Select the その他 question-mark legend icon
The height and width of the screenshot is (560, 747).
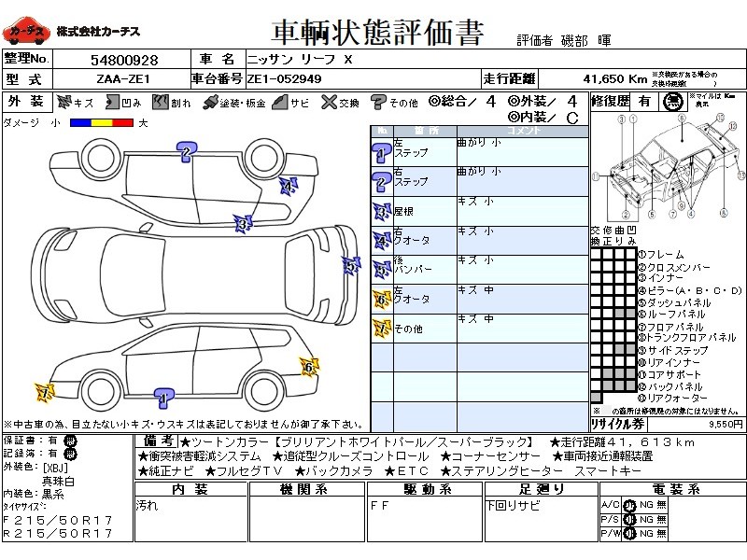point(378,103)
